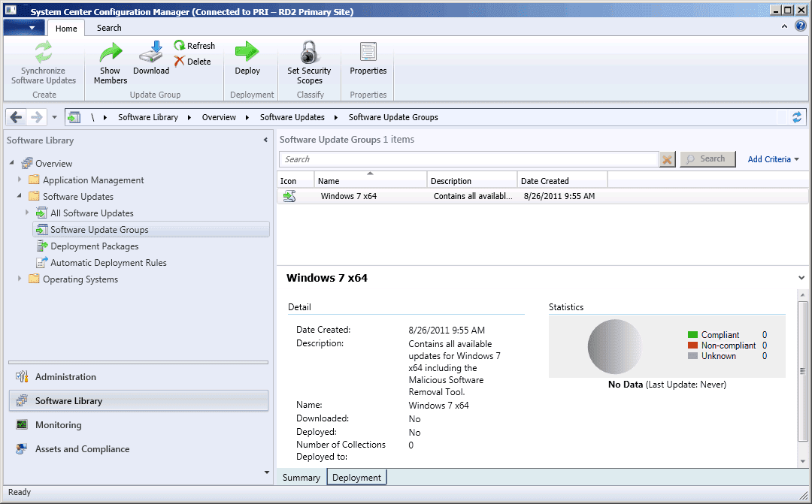Open the recent navigation history dropdown
The width and height of the screenshot is (812, 504).
54,117
